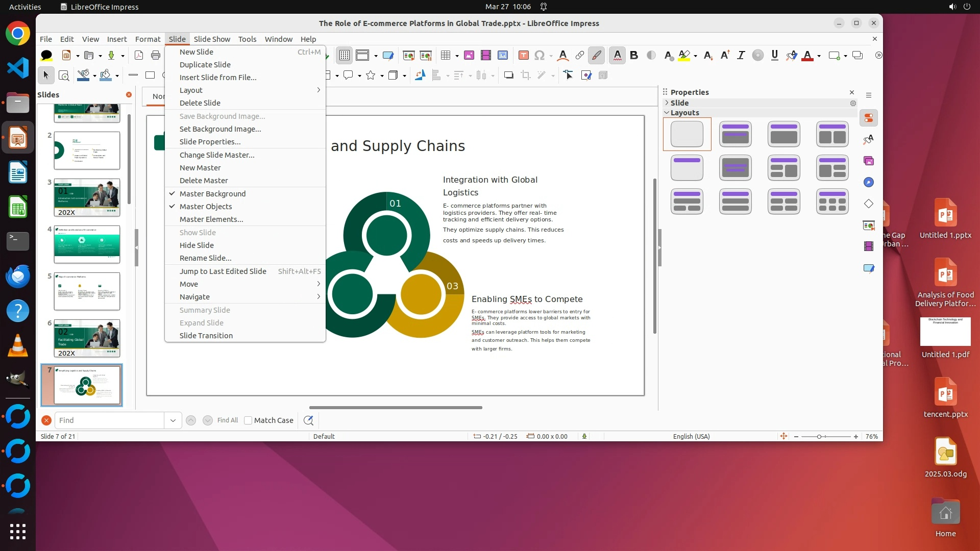Toggle the Display Grid icon
Image resolution: width=980 pixels, height=551 pixels.
[x=345, y=55]
